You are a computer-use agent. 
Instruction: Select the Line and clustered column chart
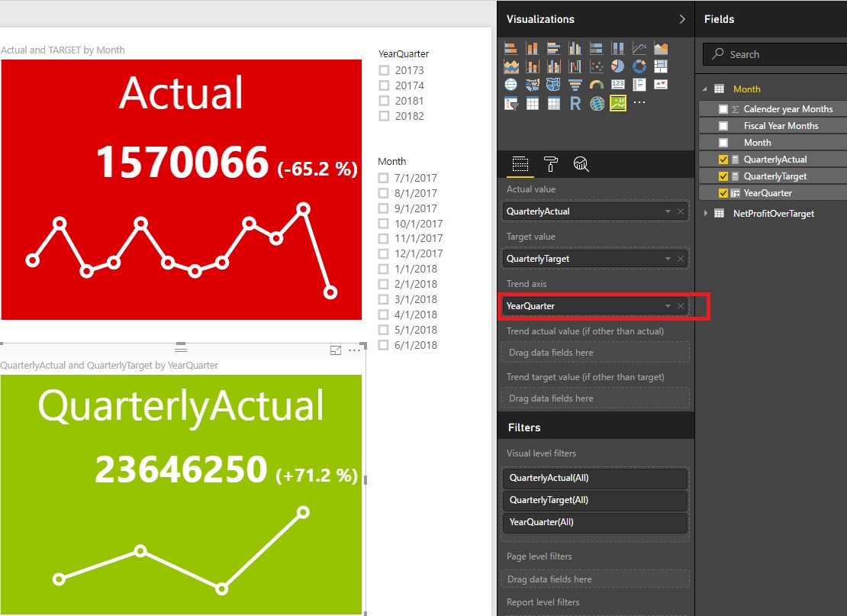554,66
